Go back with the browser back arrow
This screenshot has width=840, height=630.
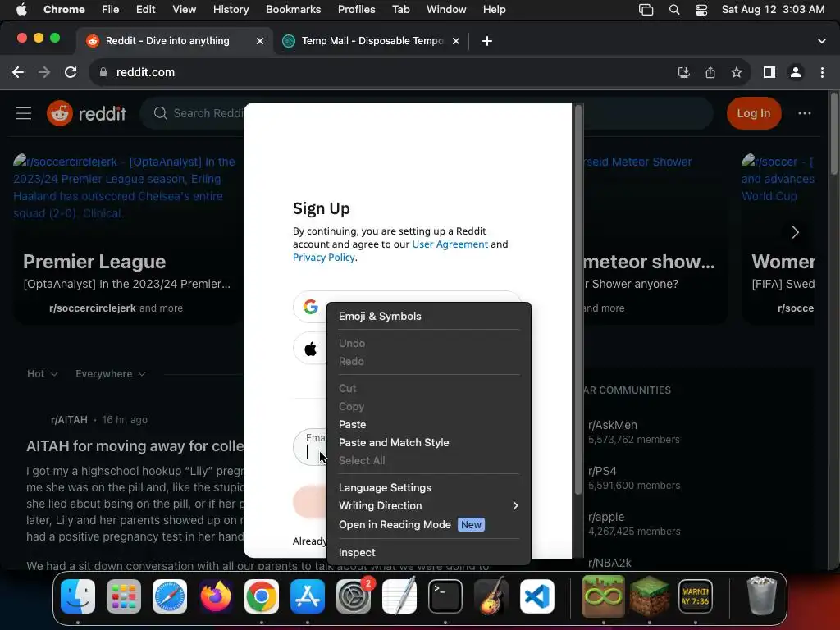[18, 72]
